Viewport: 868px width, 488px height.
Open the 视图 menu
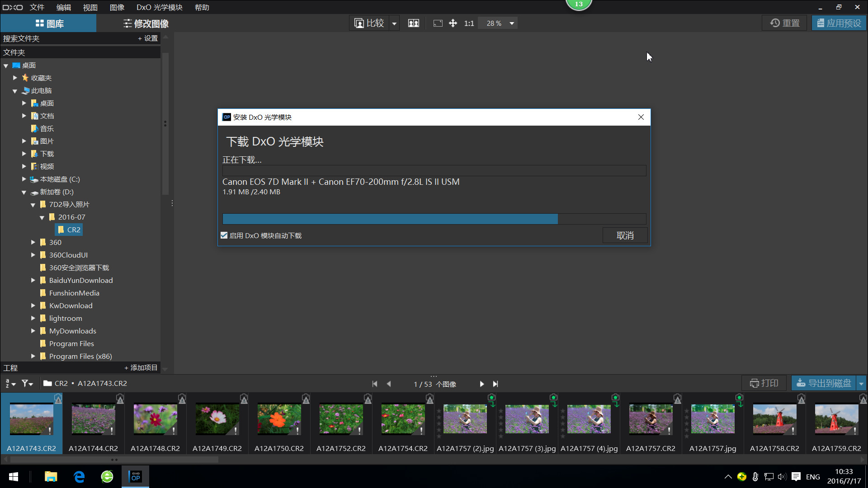tap(90, 7)
